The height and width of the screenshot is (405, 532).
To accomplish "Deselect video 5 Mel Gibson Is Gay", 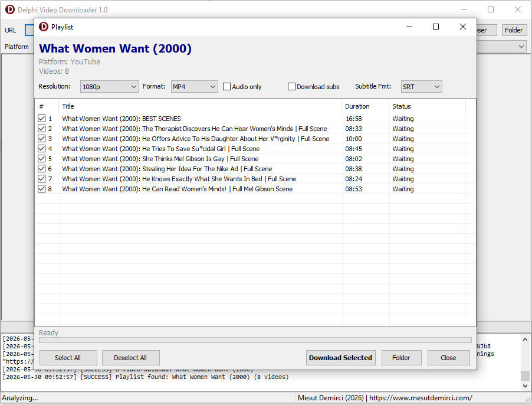I will pos(41,159).
